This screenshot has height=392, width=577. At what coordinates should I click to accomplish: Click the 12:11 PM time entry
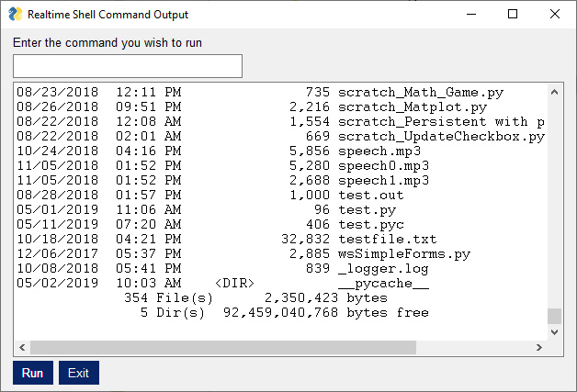click(149, 92)
